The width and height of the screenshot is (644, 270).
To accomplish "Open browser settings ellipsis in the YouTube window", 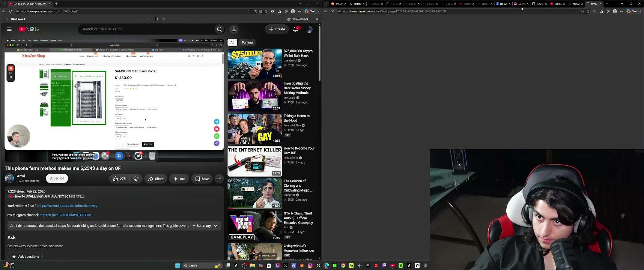I will point(299,11).
